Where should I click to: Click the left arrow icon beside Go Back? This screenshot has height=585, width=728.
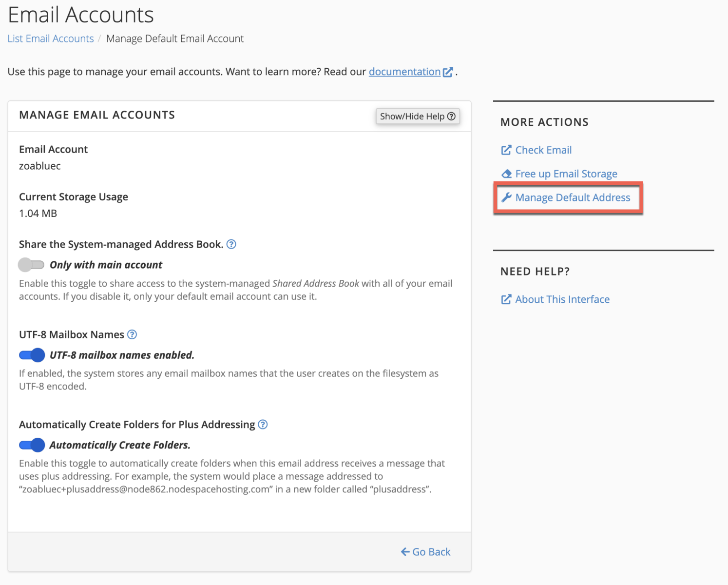point(405,552)
